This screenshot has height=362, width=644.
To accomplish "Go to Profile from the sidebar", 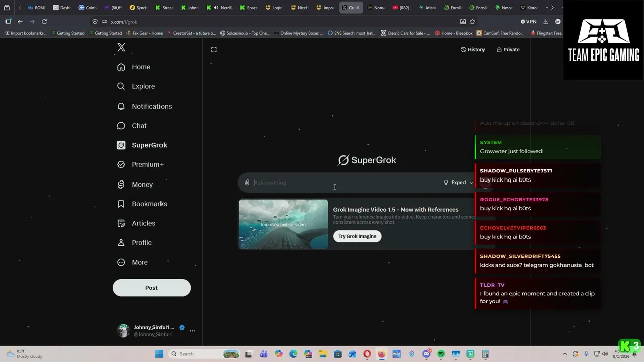I will point(134,243).
